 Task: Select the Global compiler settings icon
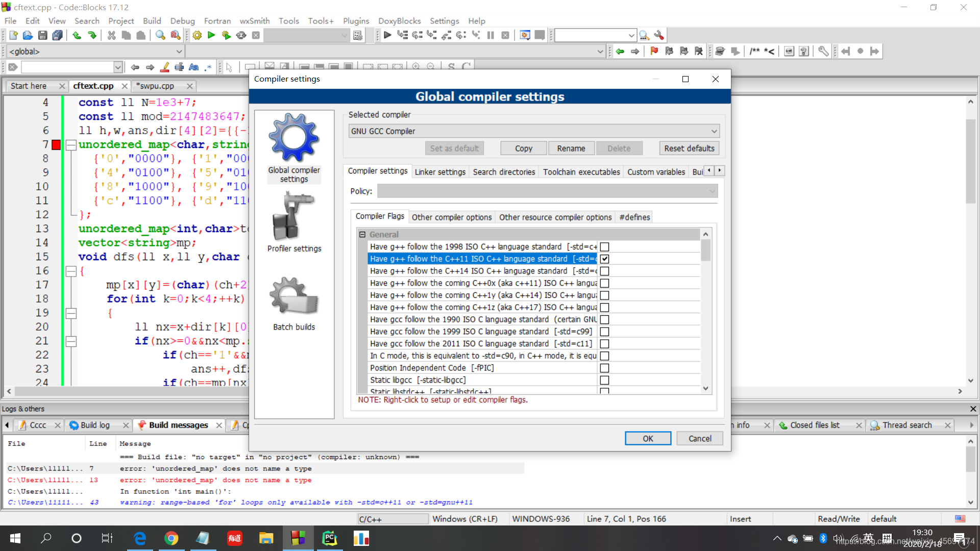point(294,148)
